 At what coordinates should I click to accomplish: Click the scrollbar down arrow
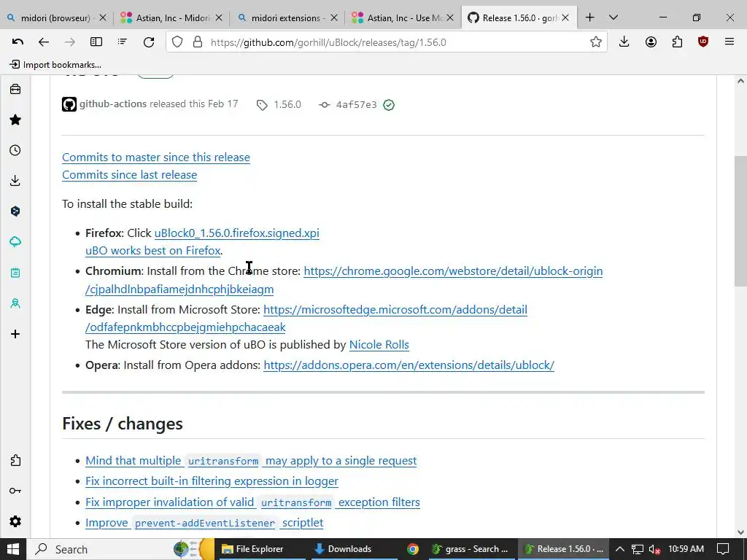point(740,532)
